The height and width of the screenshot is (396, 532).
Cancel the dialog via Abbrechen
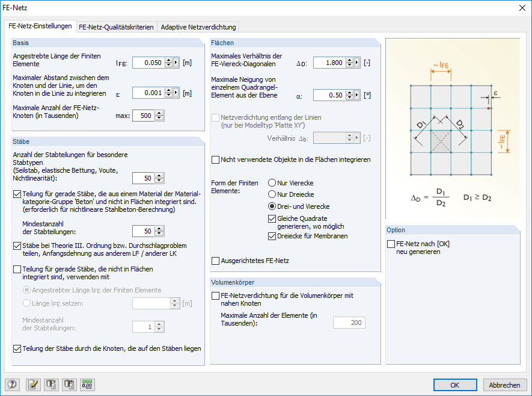504,385
